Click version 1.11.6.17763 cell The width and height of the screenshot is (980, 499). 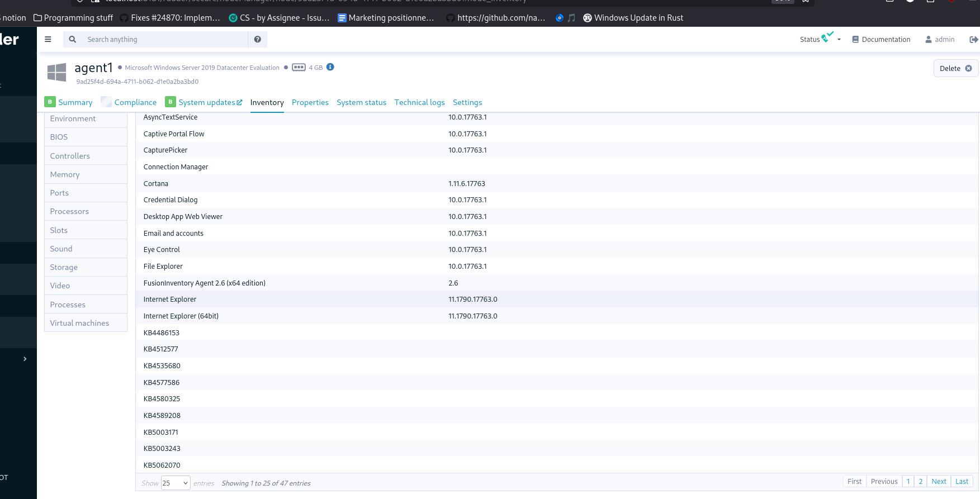point(467,183)
